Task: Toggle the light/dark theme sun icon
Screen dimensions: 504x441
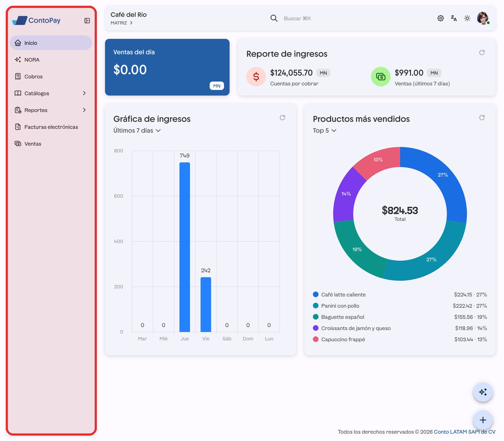Action: click(x=467, y=18)
